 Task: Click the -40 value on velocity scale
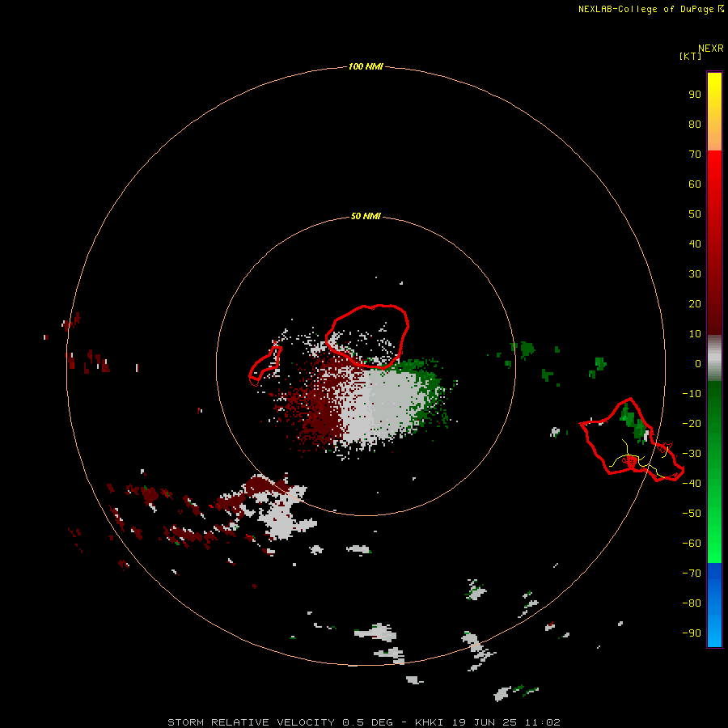tap(692, 484)
